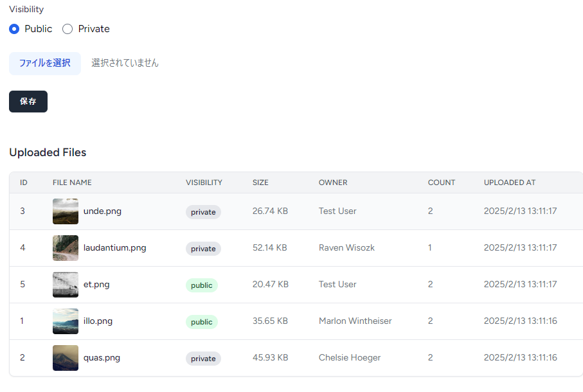Screen dimensions: 583x392
Task: Click the COUNT column header
Action: click(x=442, y=183)
